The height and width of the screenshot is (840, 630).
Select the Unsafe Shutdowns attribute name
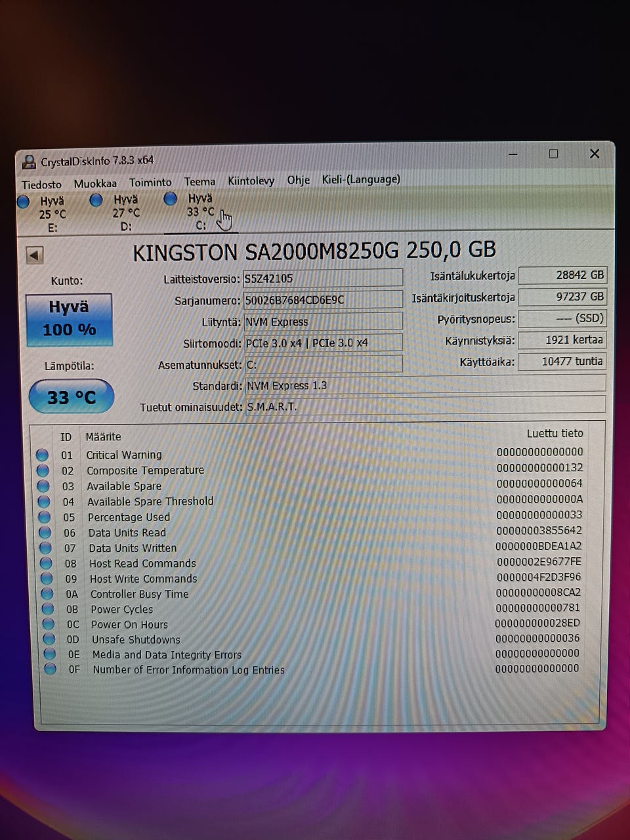tap(136, 640)
